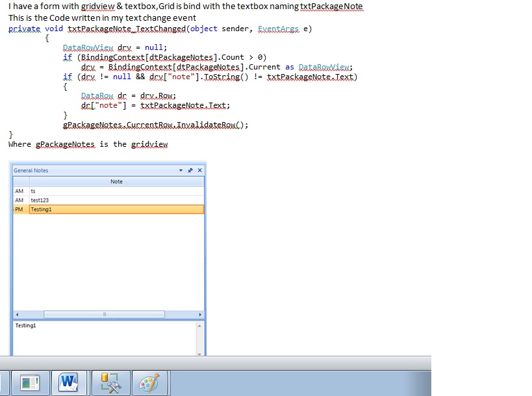Pin the General Notes panel
Viewport: 532px width, 396px height.
pyautogui.click(x=190, y=170)
